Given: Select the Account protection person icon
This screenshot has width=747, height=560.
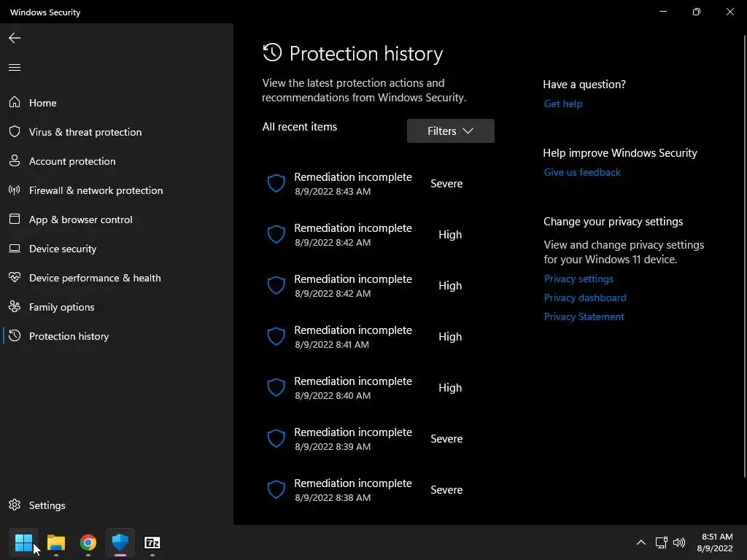Looking at the screenshot, I should tap(15, 161).
